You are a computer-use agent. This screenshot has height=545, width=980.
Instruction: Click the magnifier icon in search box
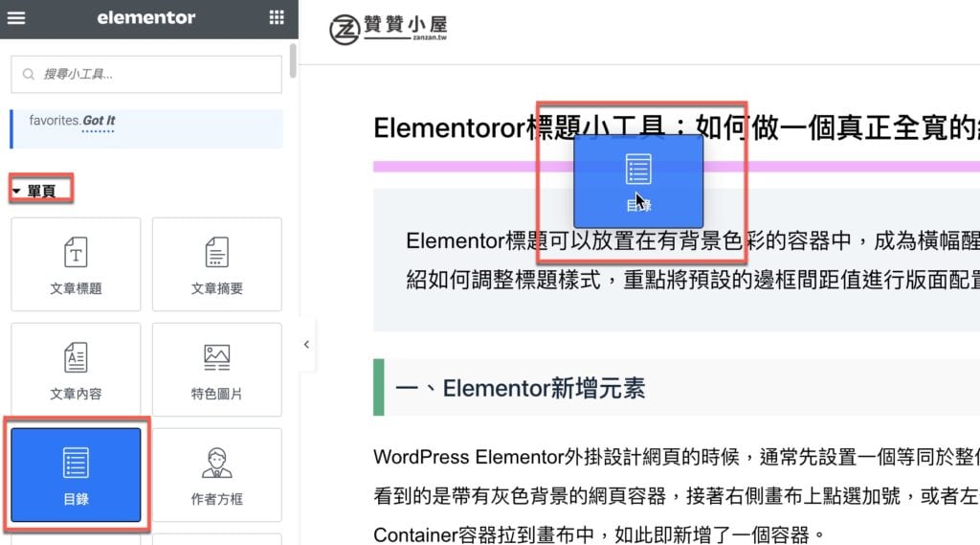[28, 74]
